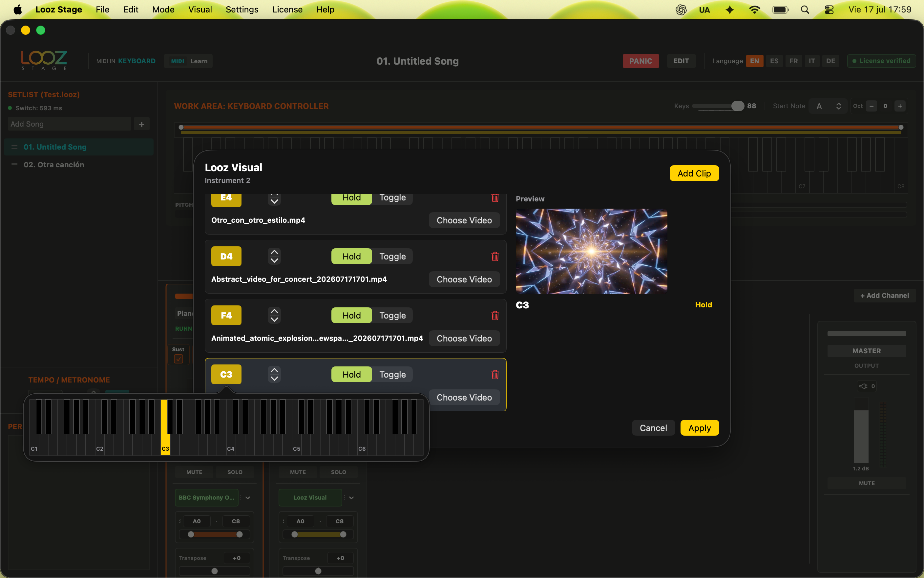The image size is (924, 578).
Task: Set D4 clip to Toggle mode
Action: (x=392, y=256)
